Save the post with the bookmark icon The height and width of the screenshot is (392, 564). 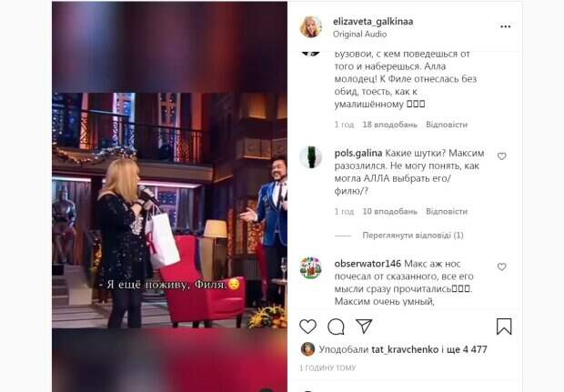[504, 327]
